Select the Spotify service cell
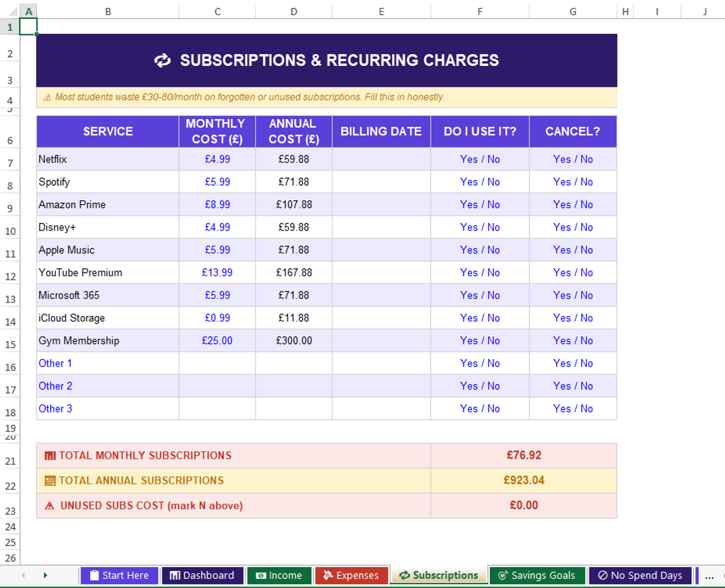 [x=108, y=182]
